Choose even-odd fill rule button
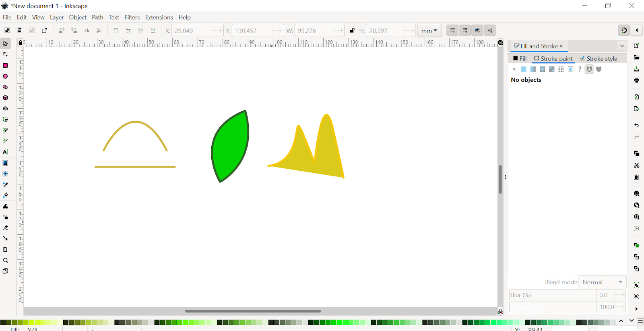 click(x=589, y=69)
